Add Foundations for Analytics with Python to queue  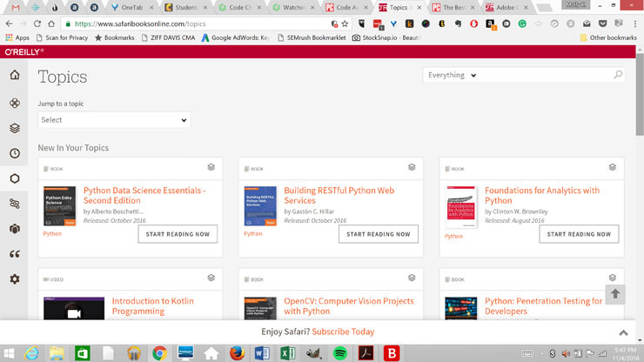click(613, 167)
